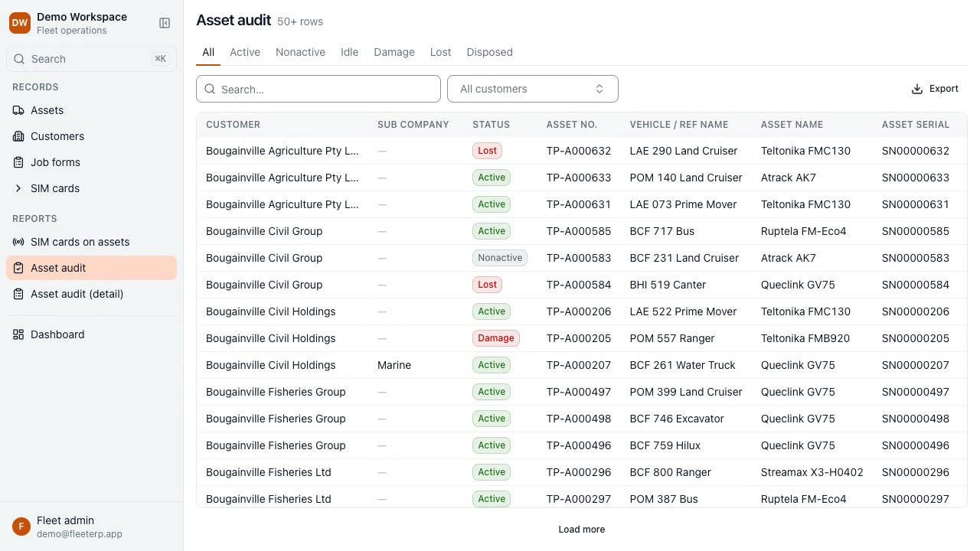
Task: Open Asset audit (detail) report
Action: (92, 294)
